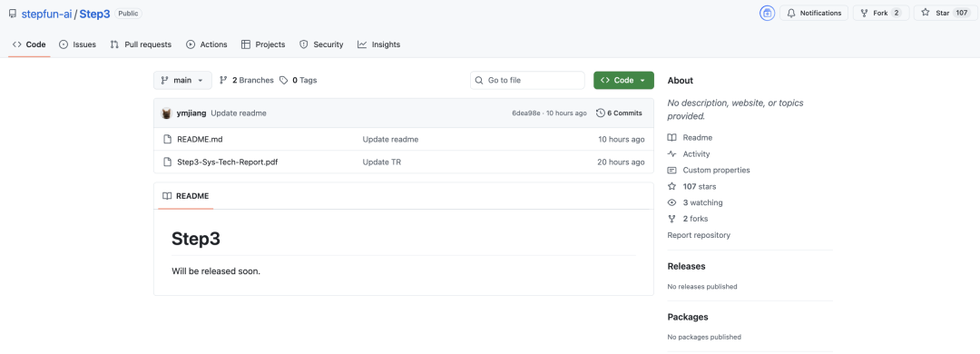Open the README.md file

click(x=200, y=140)
